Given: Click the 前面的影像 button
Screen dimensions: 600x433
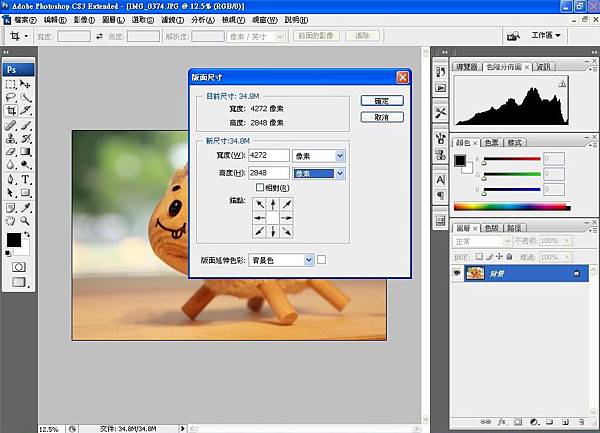Looking at the screenshot, I should click(x=316, y=36).
